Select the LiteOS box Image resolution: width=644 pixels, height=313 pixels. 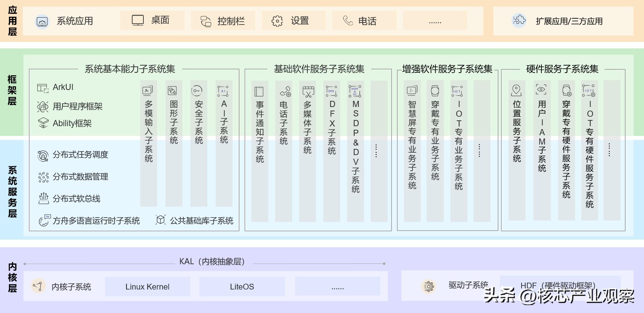(x=242, y=287)
